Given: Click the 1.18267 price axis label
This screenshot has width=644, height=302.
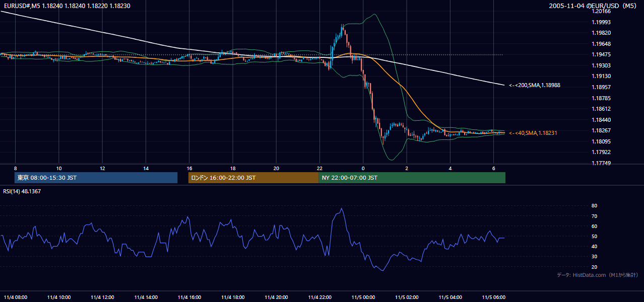Looking at the screenshot, I should pos(600,131).
